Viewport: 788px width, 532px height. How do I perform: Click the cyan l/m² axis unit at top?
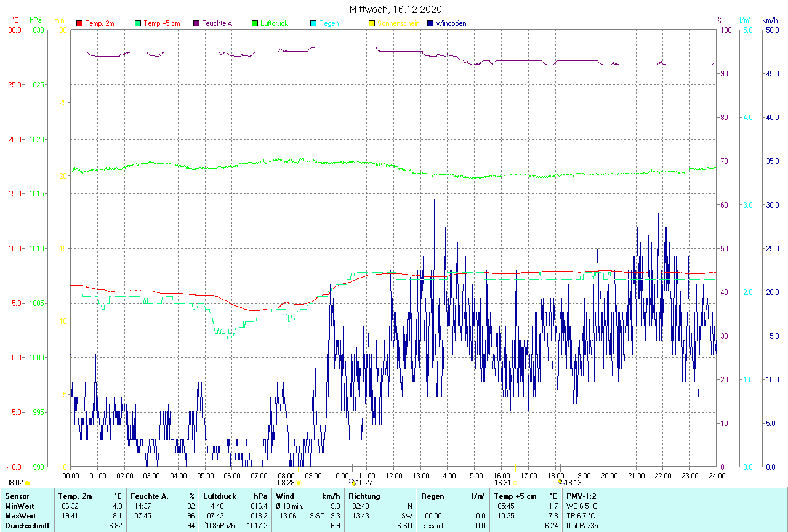pyautogui.click(x=746, y=20)
